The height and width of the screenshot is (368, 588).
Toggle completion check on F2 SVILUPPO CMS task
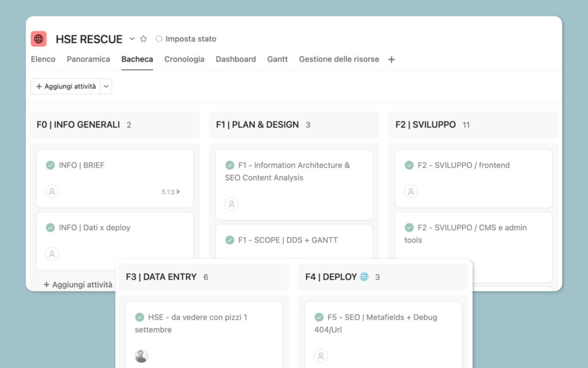point(409,228)
